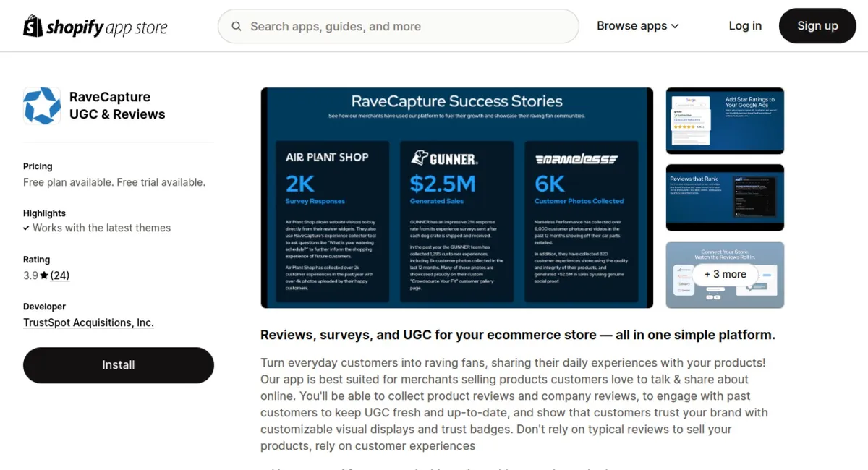868x470 pixels.
Task: Click the Highlights heading
Action: (44, 213)
